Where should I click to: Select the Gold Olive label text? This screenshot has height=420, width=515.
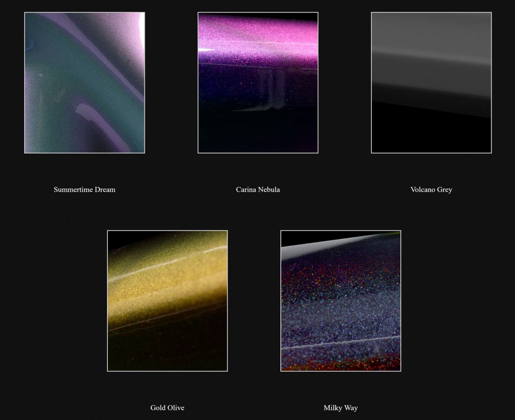[x=167, y=408]
